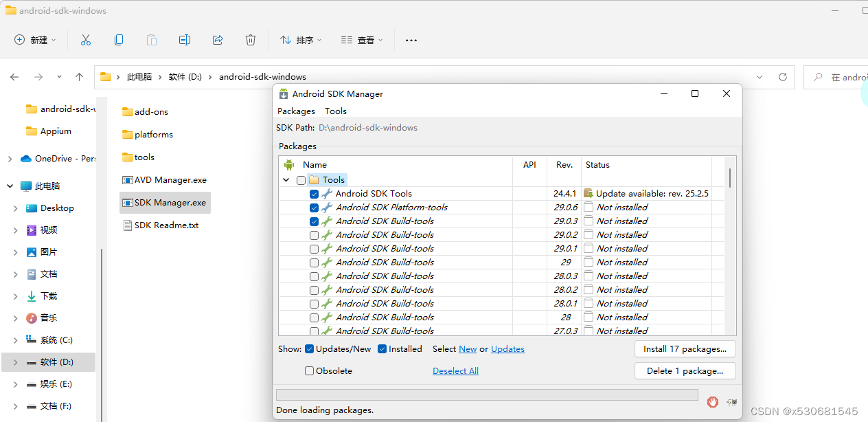
Task: Select the Appium folder in sidebar
Action: tap(48, 131)
